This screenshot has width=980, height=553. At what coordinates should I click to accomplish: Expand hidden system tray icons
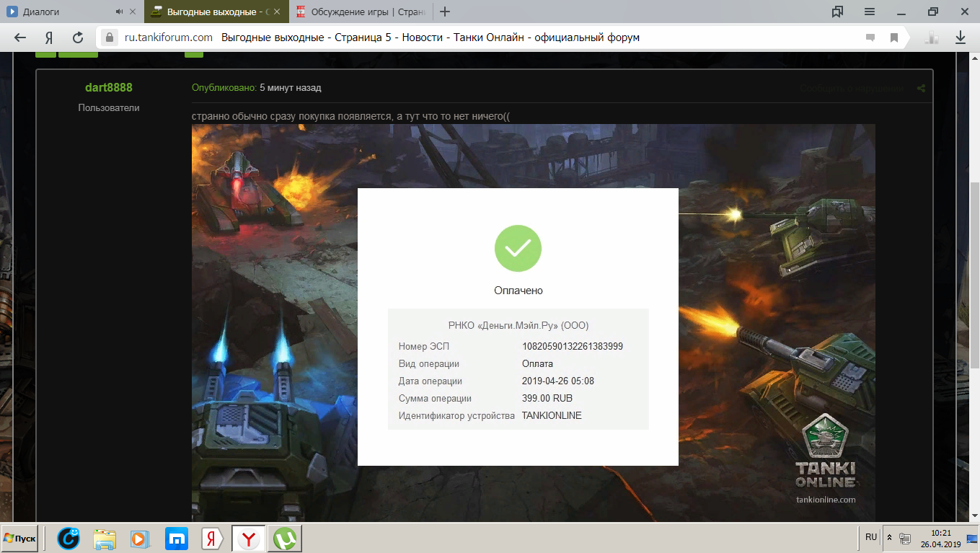click(888, 539)
